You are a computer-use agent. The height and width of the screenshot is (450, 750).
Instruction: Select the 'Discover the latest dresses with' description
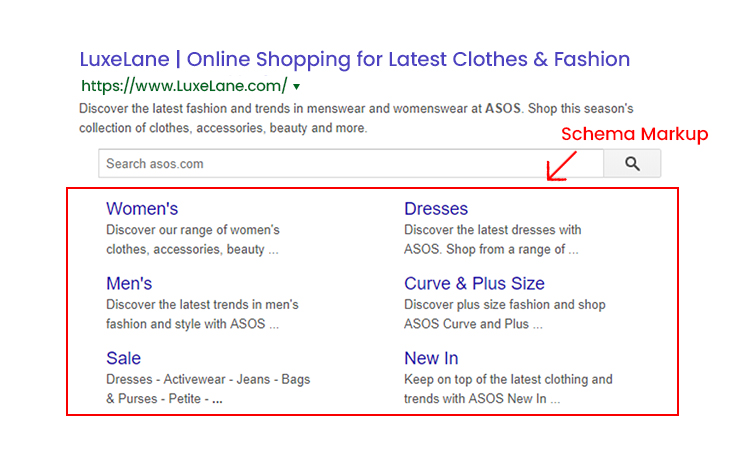point(493,230)
